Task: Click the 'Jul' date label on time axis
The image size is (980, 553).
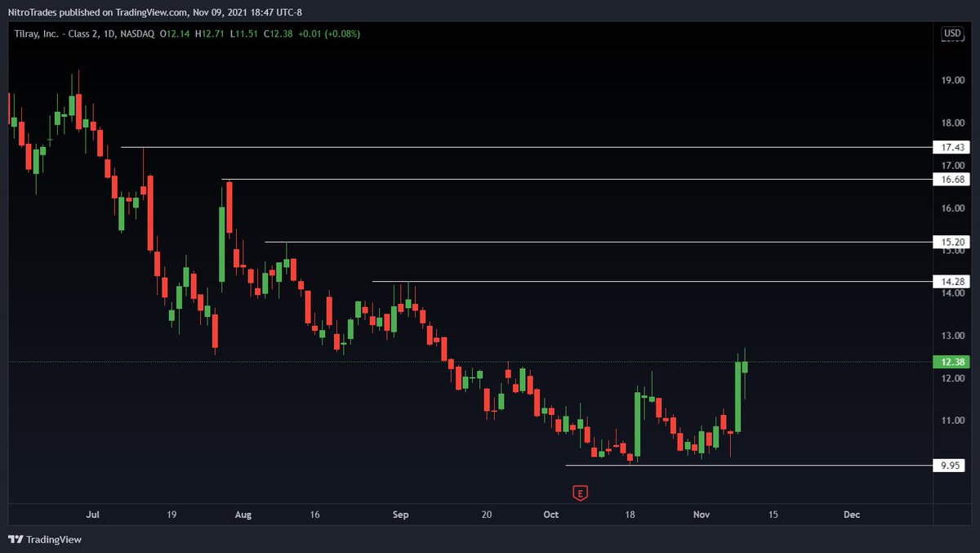Action: pyautogui.click(x=92, y=515)
